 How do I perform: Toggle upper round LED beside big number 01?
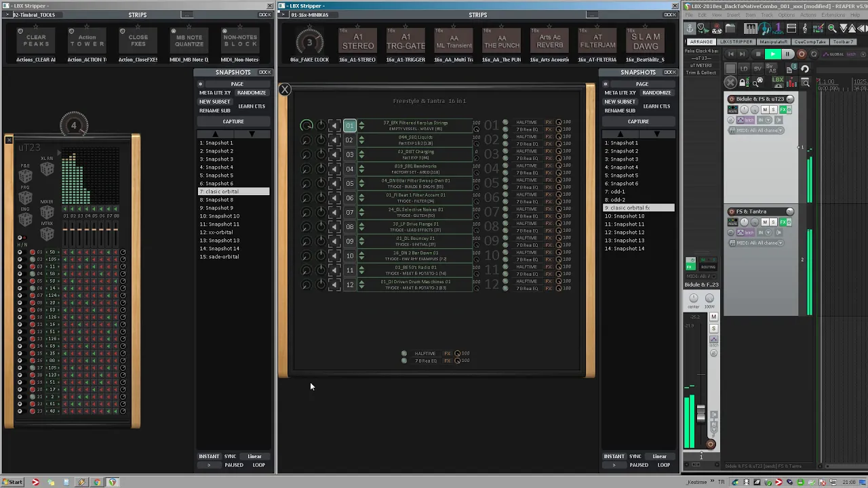(505, 122)
